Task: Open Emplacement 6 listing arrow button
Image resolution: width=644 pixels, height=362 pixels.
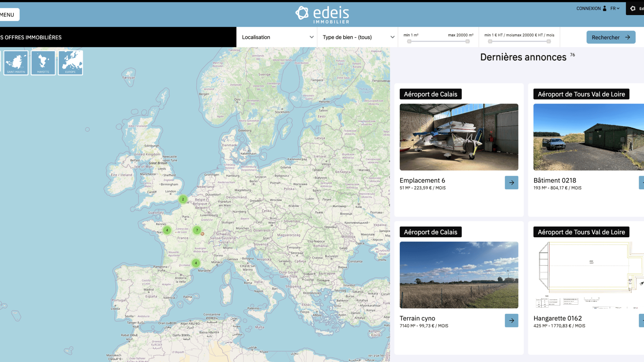Action: click(512, 183)
